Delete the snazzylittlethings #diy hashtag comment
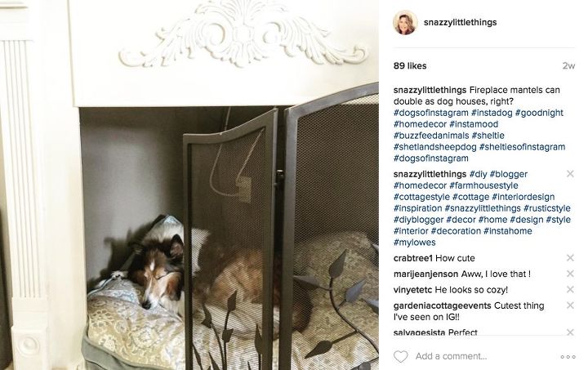The image size is (588, 370). (x=570, y=174)
